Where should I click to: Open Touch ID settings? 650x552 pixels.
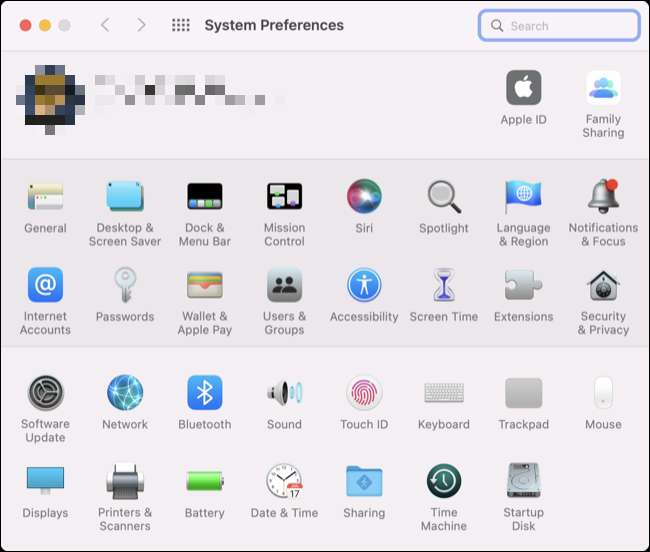(x=364, y=393)
